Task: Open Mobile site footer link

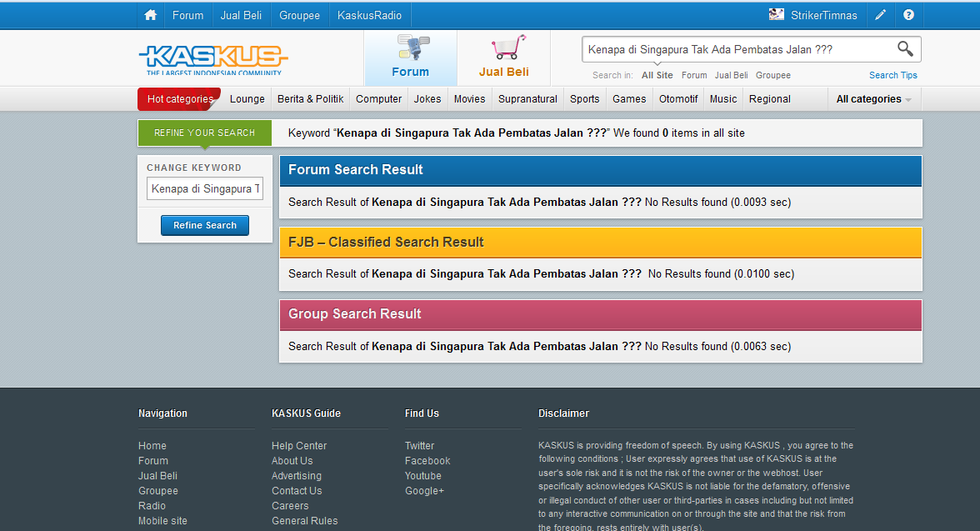Action: click(x=162, y=520)
